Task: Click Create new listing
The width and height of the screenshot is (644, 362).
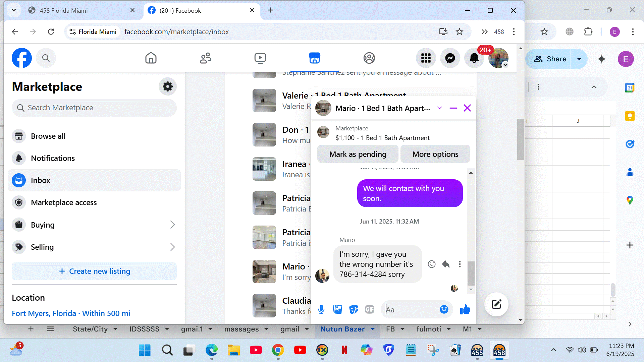Action: (94, 271)
